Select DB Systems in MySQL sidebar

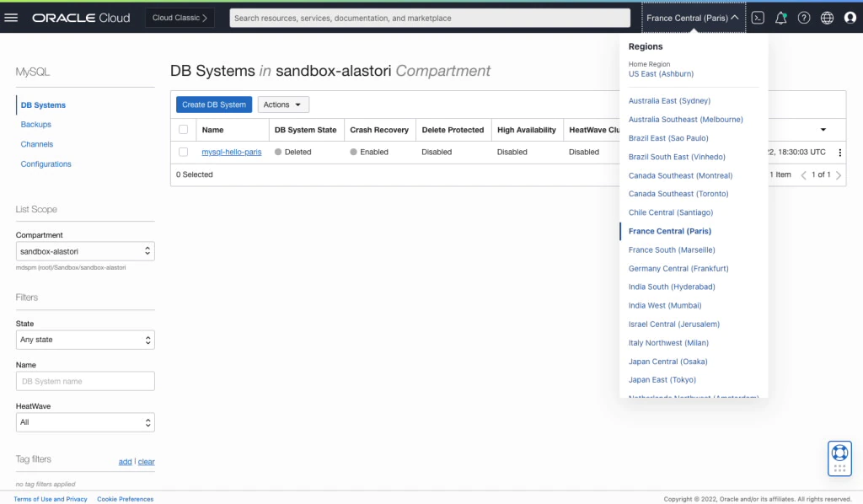[x=43, y=105]
